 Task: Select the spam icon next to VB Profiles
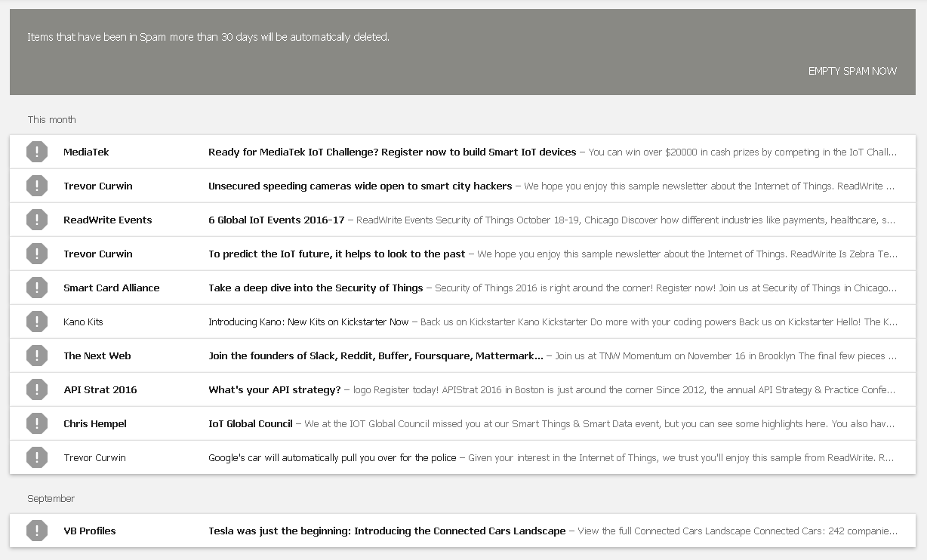(36, 531)
